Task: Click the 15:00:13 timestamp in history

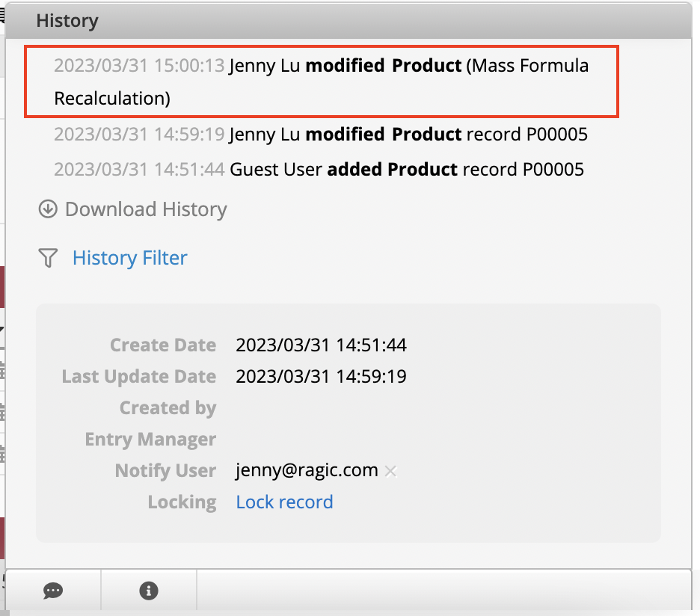Action: coord(139,66)
